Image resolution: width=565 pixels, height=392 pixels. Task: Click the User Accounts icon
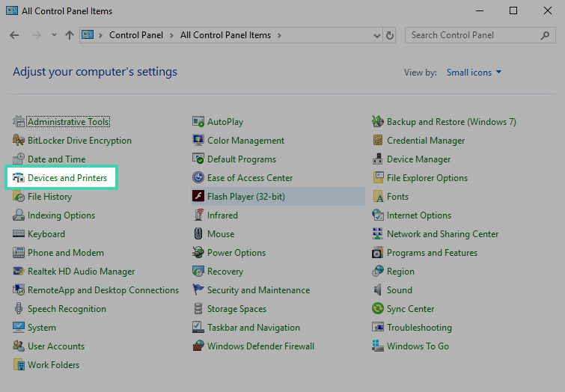(19, 346)
